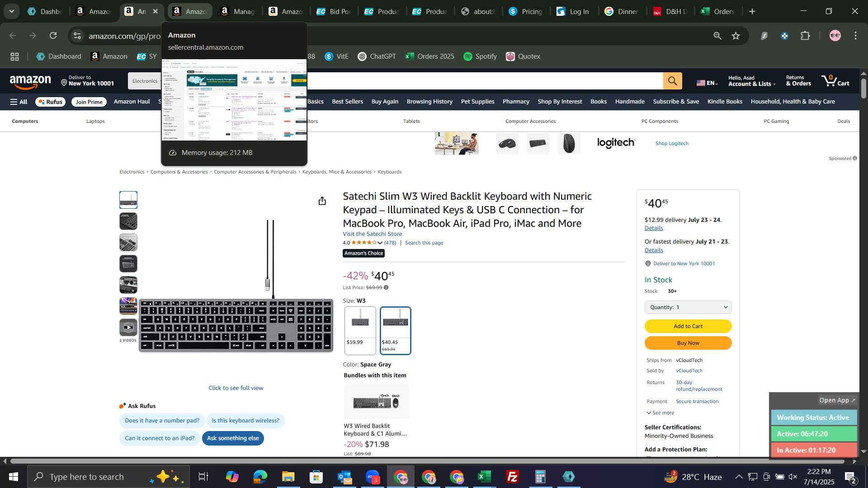Play the product videos thumbnail
868x488 pixels.
pyautogui.click(x=128, y=327)
